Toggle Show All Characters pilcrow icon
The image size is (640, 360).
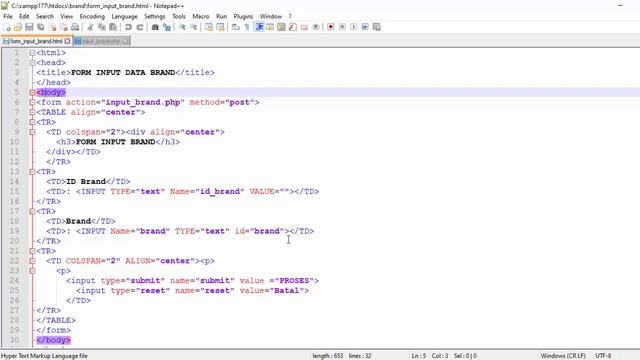click(x=247, y=27)
